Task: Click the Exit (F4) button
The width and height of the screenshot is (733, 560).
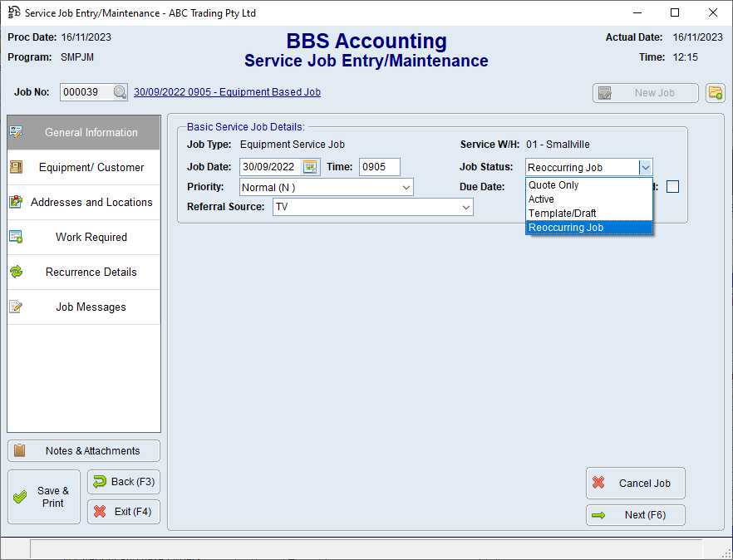Action: [123, 512]
